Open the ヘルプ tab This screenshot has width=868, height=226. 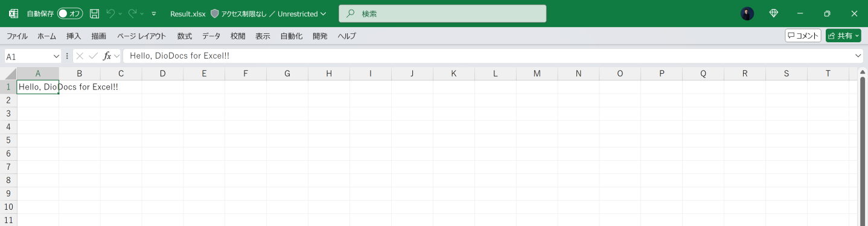coord(346,36)
